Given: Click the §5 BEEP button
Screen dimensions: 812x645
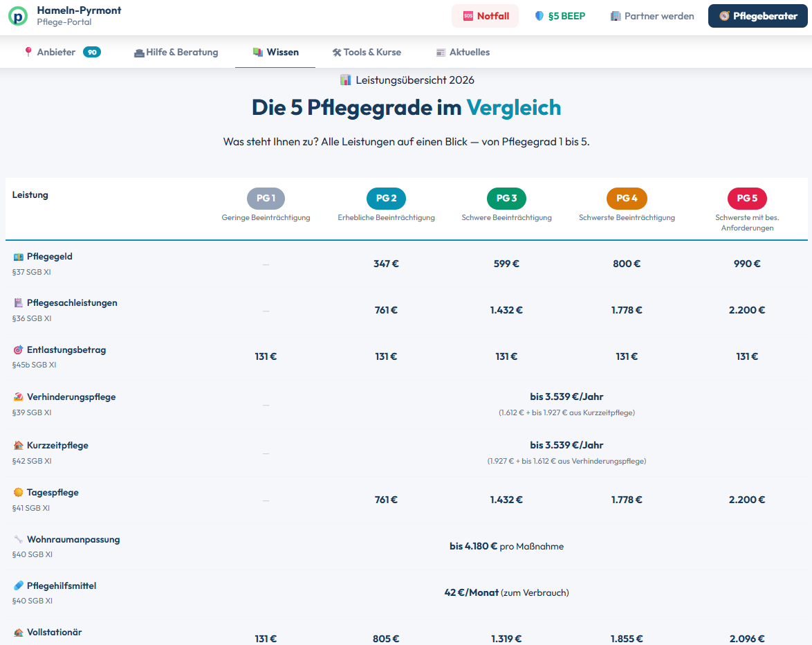Looking at the screenshot, I should click(560, 15).
